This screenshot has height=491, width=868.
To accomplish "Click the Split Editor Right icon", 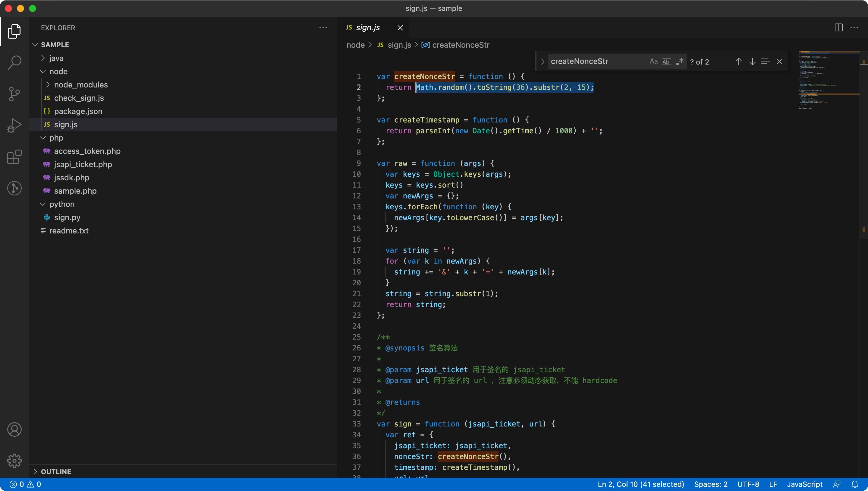I will (838, 28).
